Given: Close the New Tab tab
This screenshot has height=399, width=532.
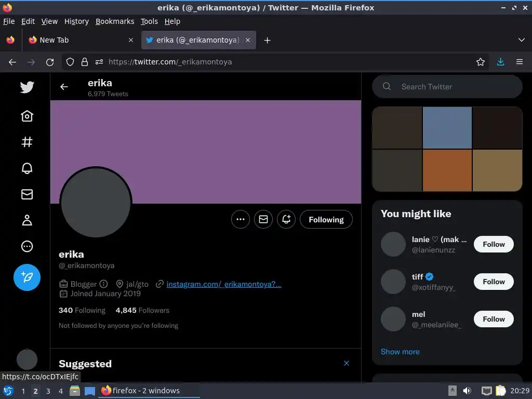Looking at the screenshot, I should (130, 40).
